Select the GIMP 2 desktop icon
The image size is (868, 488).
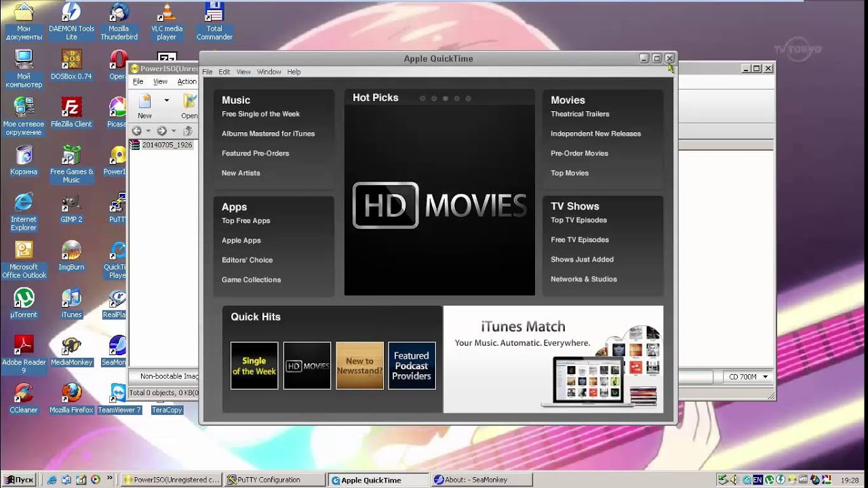tap(71, 207)
